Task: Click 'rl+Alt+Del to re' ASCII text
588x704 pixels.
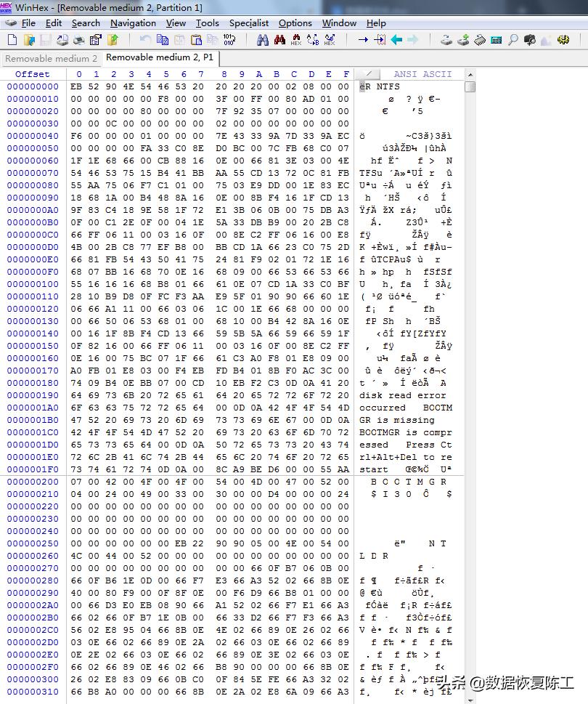Action: (x=406, y=457)
